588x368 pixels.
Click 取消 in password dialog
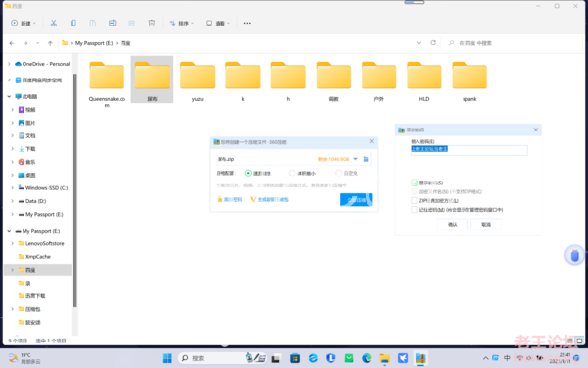[486, 225]
